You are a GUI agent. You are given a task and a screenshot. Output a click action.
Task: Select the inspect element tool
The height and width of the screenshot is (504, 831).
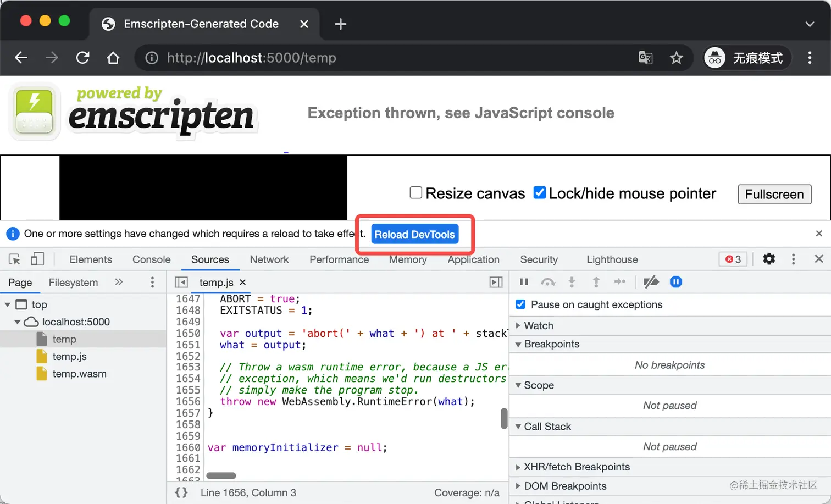pyautogui.click(x=15, y=259)
